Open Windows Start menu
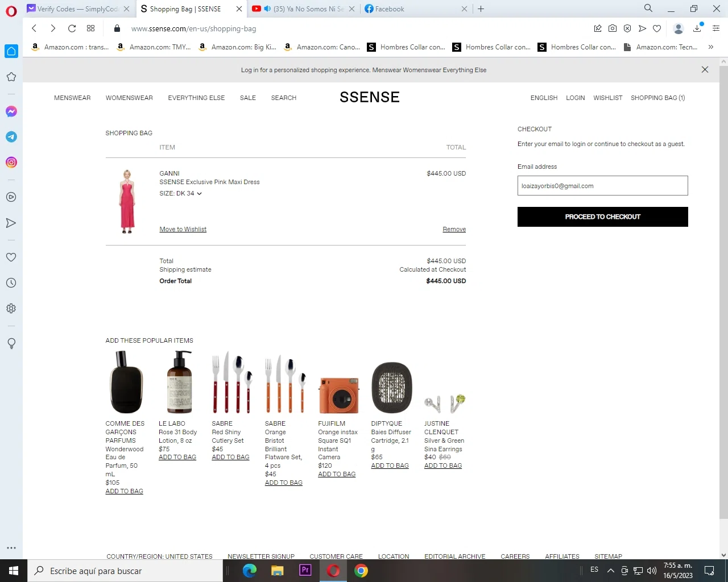The width and height of the screenshot is (728, 582). pyautogui.click(x=14, y=571)
